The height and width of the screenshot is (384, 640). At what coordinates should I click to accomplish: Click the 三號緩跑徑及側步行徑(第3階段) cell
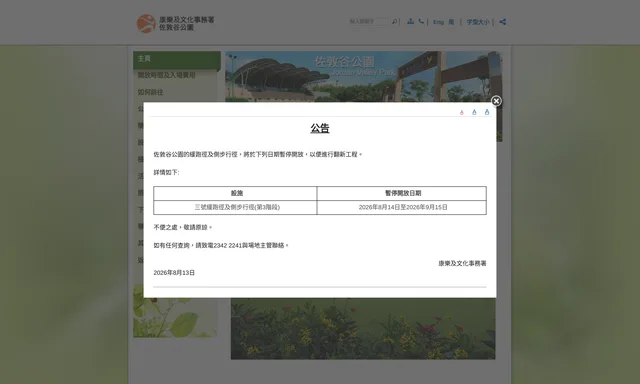coord(235,207)
